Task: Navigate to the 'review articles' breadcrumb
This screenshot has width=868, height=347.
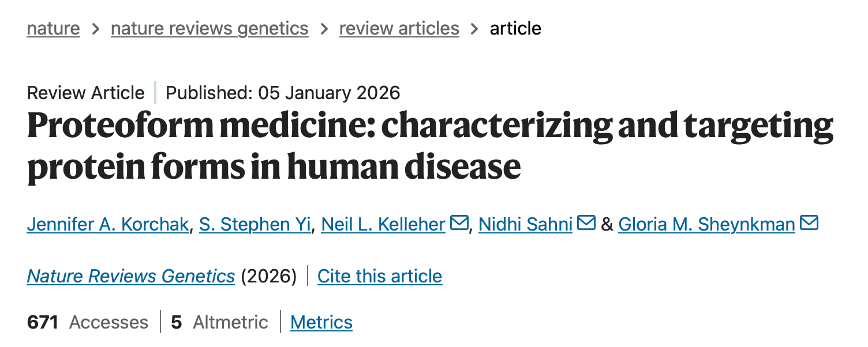Action: point(399,28)
